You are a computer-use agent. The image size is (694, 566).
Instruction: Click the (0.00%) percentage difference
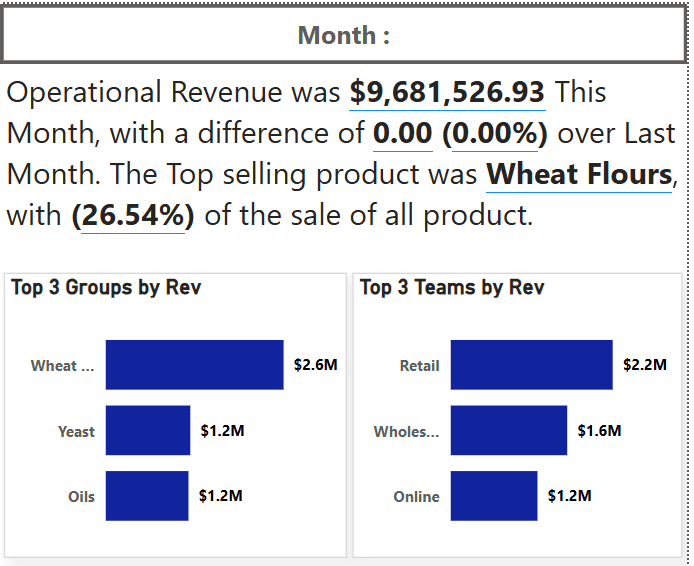(x=494, y=134)
